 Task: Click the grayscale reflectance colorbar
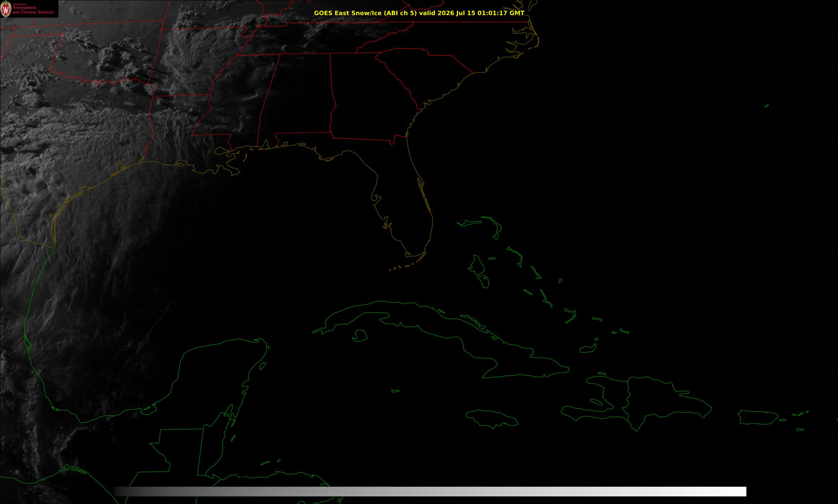pyautogui.click(x=430, y=491)
